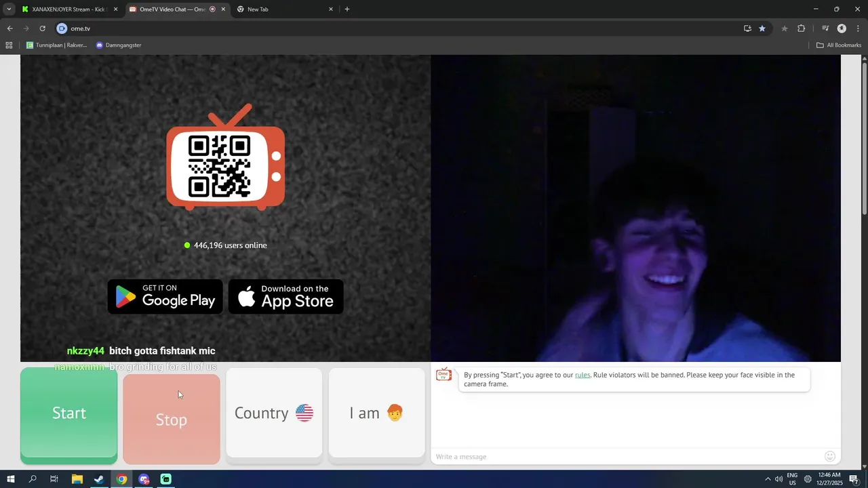868x488 pixels.
Task: Switch to the XANAXENJOYER Stream Kick tab
Action: [x=69, y=9]
